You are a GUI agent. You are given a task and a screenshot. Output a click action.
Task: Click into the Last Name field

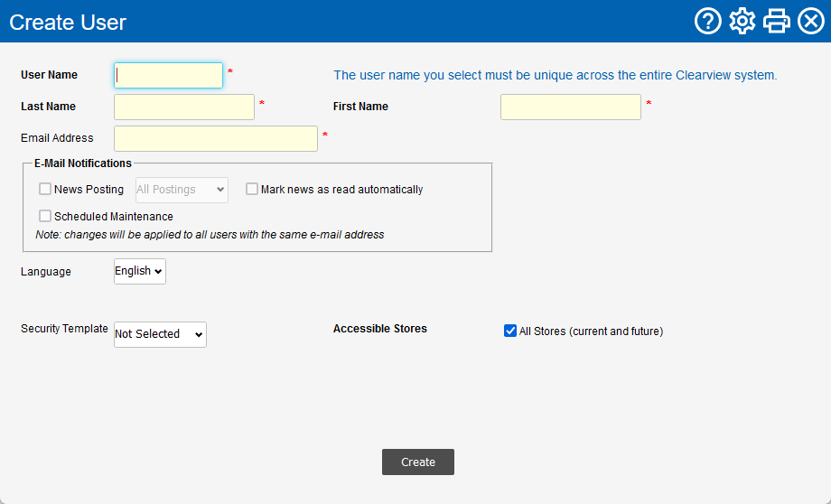tap(184, 107)
